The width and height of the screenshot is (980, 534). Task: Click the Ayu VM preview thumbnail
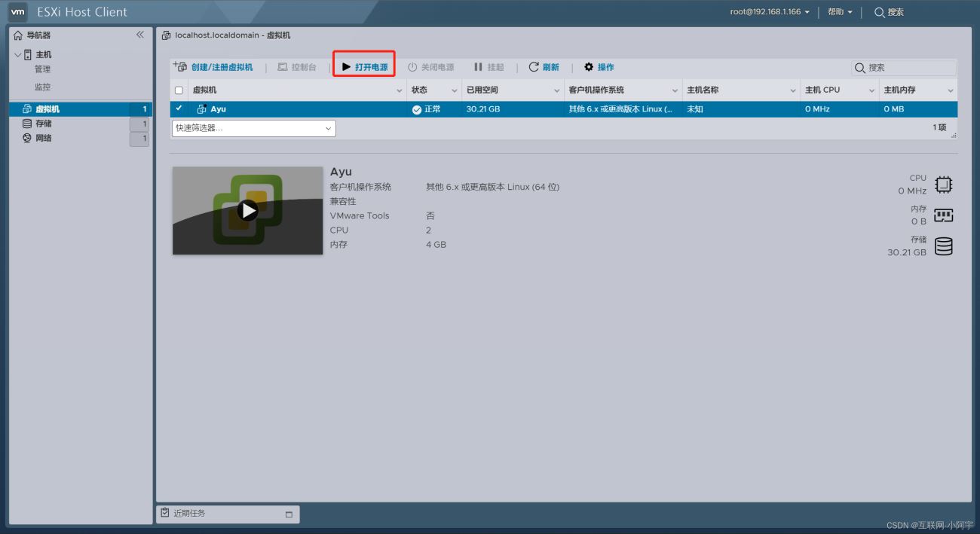[247, 210]
